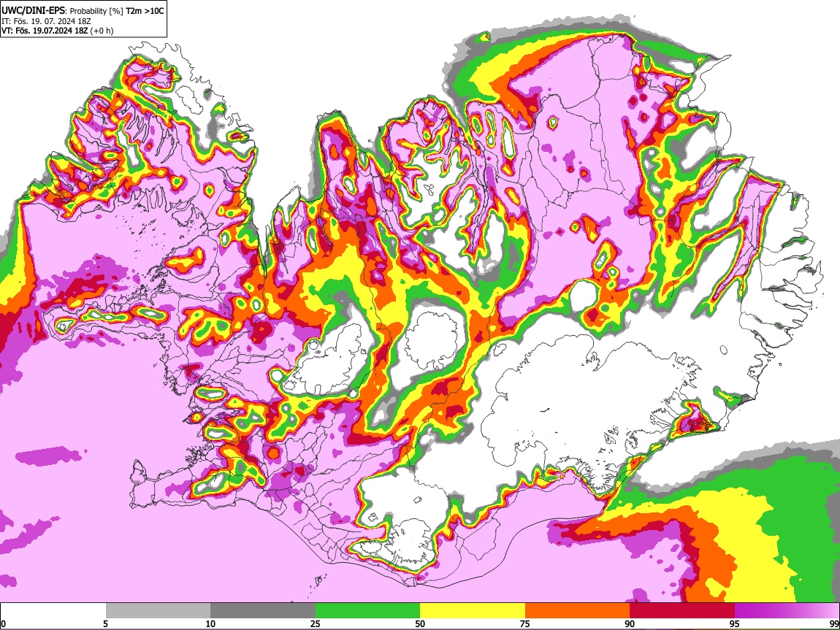Click the 'UWC/DINI-EPS' title text
Screen dimensions: 840x630
(31, 11)
